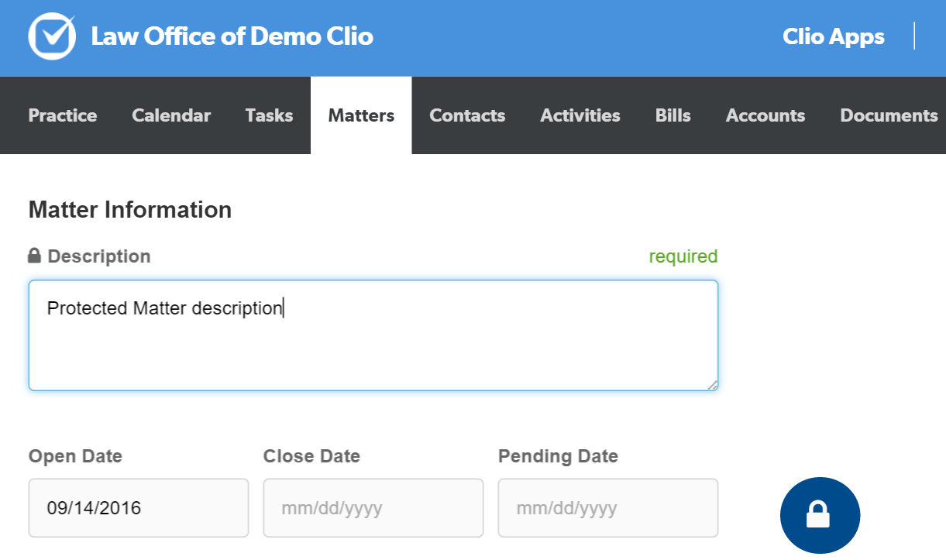Click the Description field label
This screenshot has height=560, width=946.
pyautogui.click(x=99, y=256)
